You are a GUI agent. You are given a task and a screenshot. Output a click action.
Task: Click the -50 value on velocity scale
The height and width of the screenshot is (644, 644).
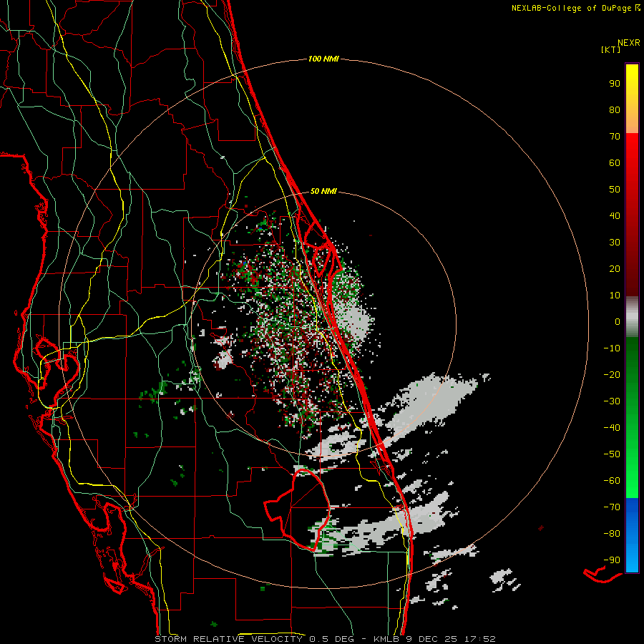click(x=612, y=454)
